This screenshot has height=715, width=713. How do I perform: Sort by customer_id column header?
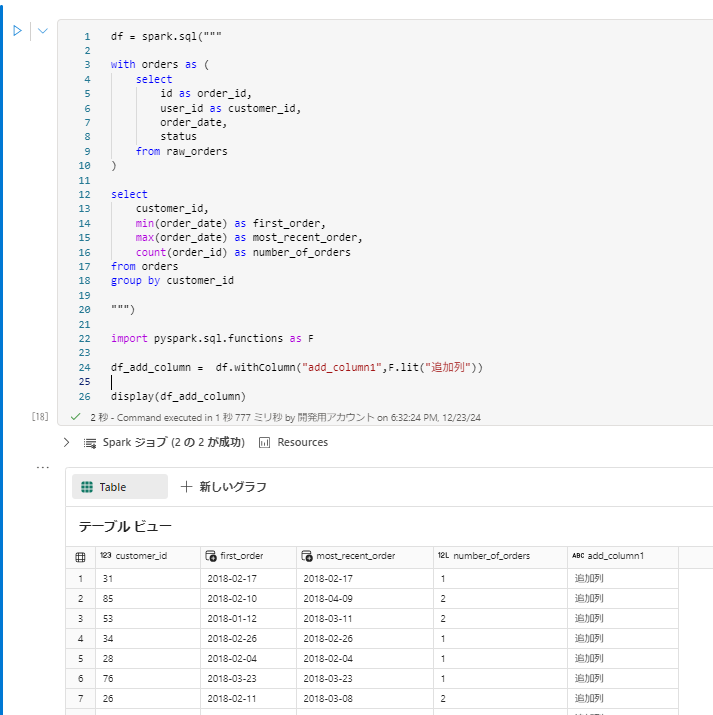(148, 556)
